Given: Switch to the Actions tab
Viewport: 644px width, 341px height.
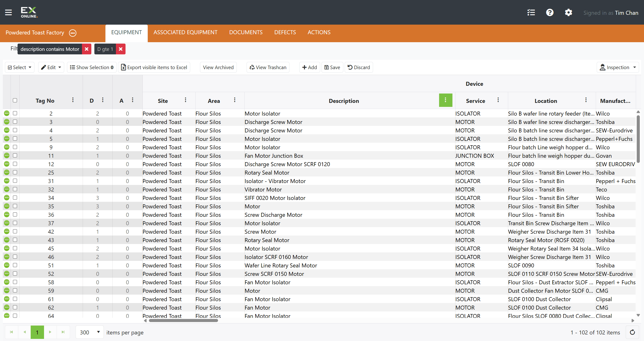Looking at the screenshot, I should 319,32.
